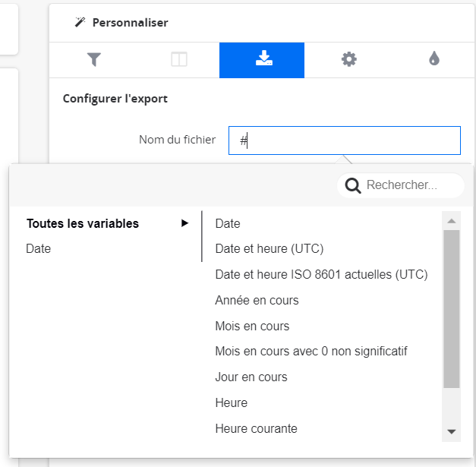Open the columns layout tab

178,59
